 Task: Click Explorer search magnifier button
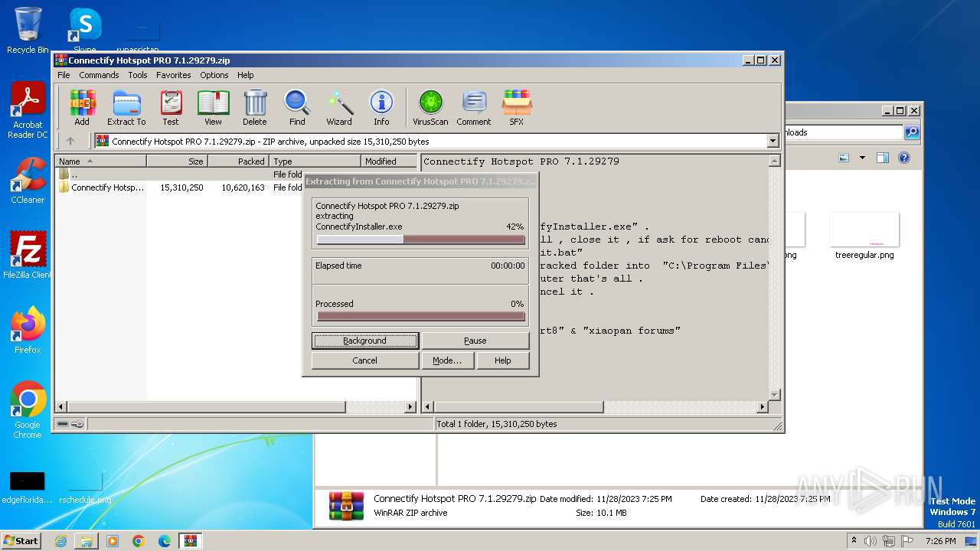click(x=912, y=132)
